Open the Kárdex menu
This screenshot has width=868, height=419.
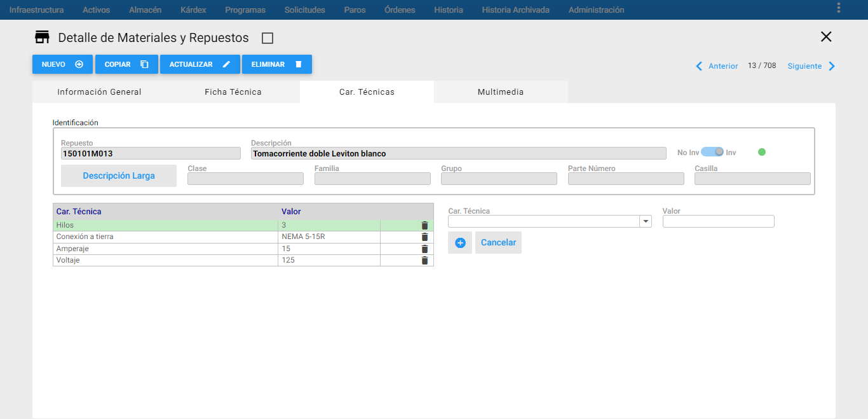pyautogui.click(x=193, y=10)
